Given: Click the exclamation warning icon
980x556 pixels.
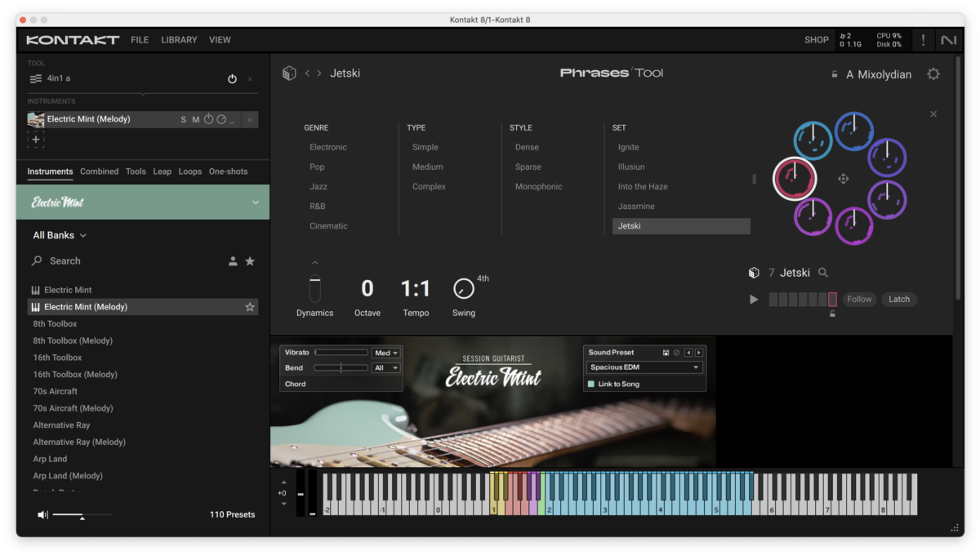Looking at the screenshot, I should (924, 40).
